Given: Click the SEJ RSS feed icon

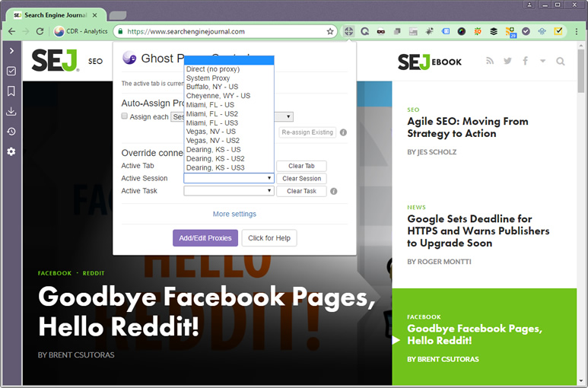Looking at the screenshot, I should coord(490,61).
